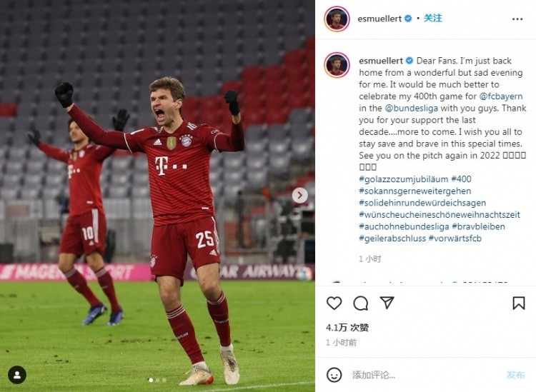This screenshot has width=536, height=392.
Task: Show tagged people icon on photo
Action: click(17, 375)
